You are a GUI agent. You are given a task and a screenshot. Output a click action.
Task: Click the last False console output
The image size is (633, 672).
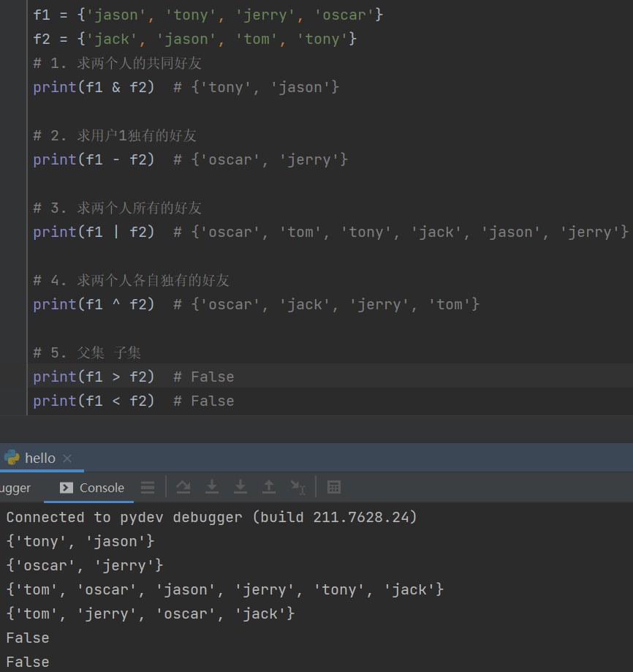tap(28, 662)
